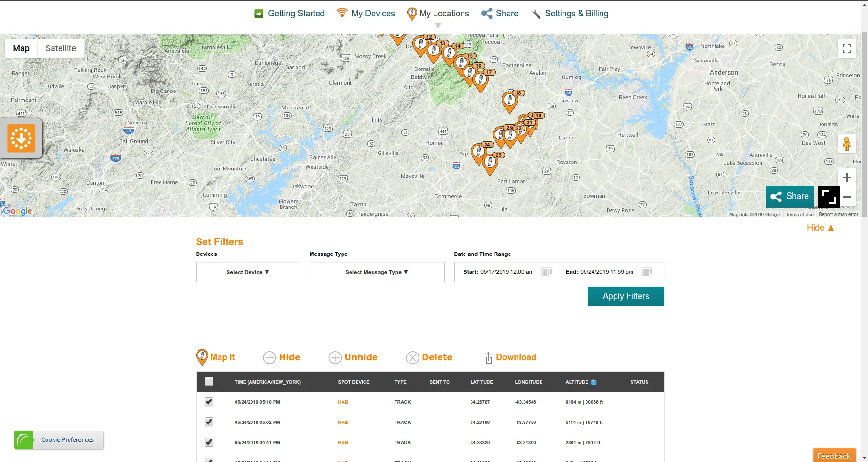This screenshot has width=868, height=462.
Task: Toggle fullscreen map view
Action: tap(846, 48)
